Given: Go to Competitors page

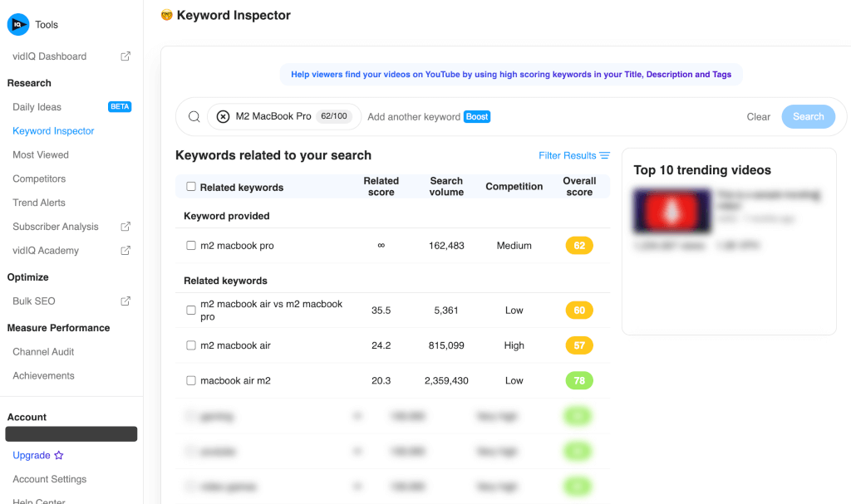Looking at the screenshot, I should (39, 179).
